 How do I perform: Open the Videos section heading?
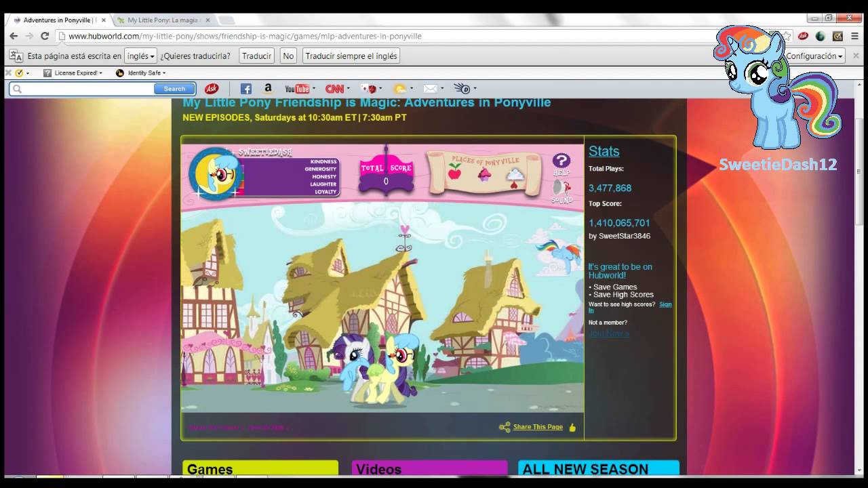(x=429, y=468)
